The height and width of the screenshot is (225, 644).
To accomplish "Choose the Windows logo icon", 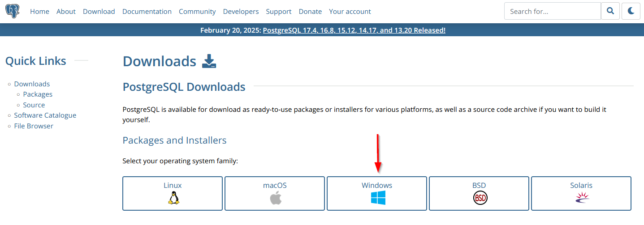I will coord(378,198).
